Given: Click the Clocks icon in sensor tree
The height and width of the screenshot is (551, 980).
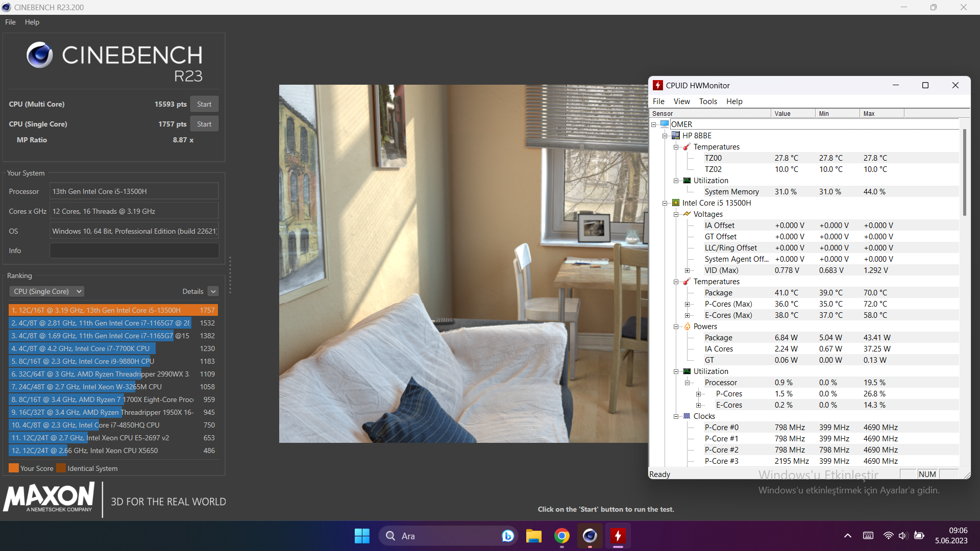Looking at the screenshot, I should click(687, 416).
